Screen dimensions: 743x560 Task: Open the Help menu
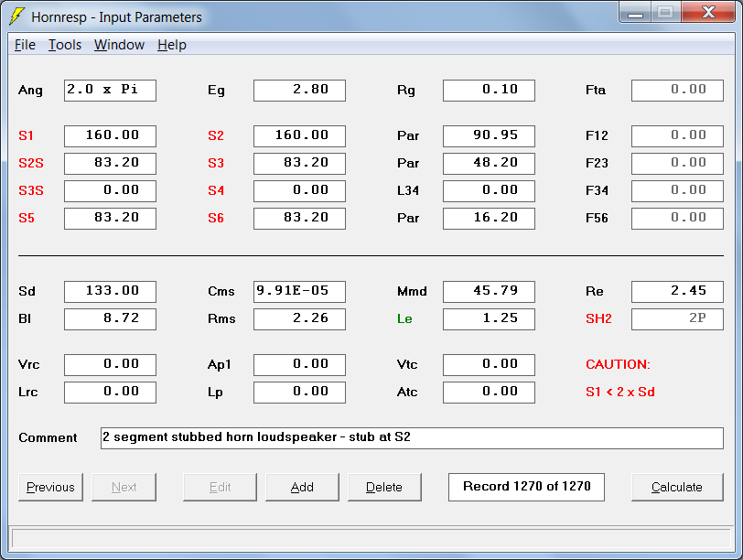(x=171, y=45)
